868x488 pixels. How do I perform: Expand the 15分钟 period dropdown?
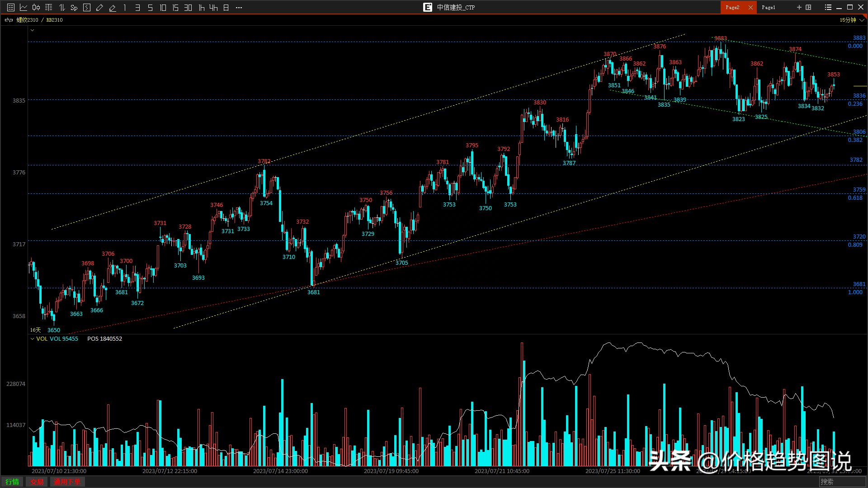click(862, 20)
